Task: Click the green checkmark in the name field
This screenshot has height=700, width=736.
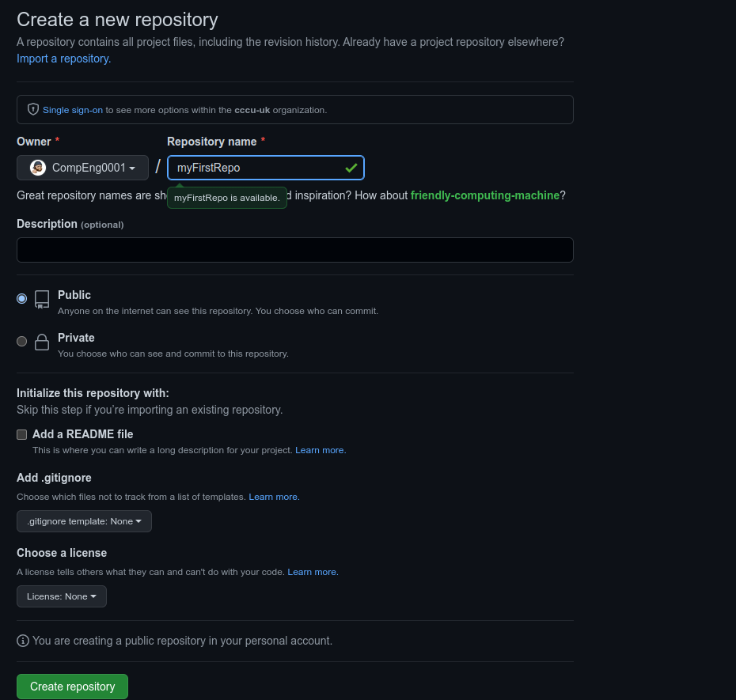Action: [351, 168]
